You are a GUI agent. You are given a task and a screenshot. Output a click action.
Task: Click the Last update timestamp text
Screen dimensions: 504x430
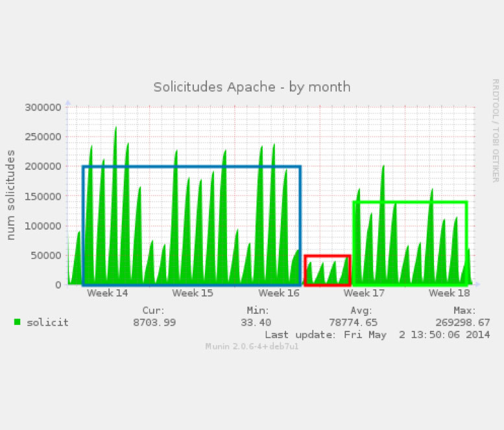378,335
